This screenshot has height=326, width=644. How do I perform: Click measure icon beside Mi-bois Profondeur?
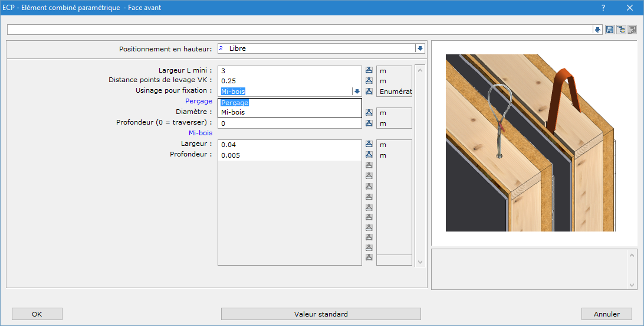369,155
